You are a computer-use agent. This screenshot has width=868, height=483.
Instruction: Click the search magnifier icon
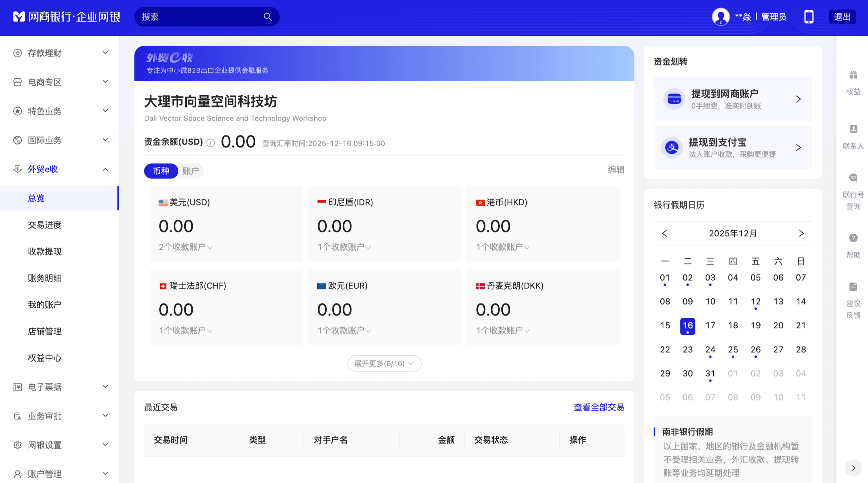tap(267, 16)
